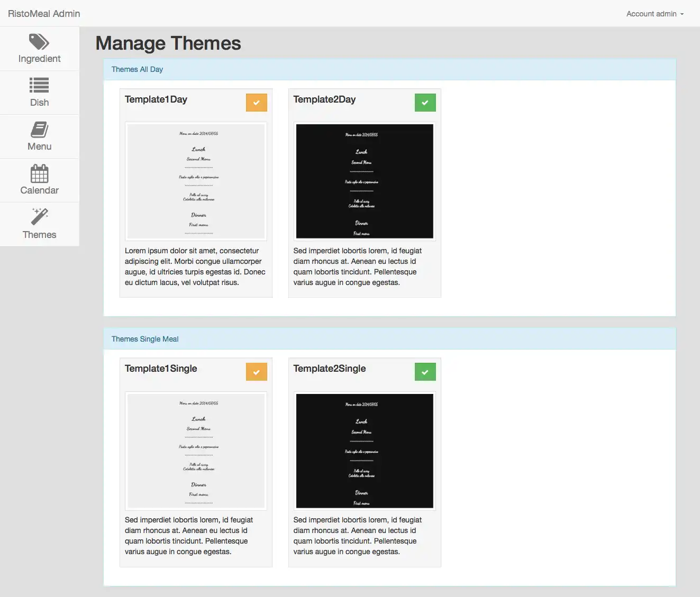Click the Template1Single title
This screenshot has width=700, height=597.
pos(161,369)
